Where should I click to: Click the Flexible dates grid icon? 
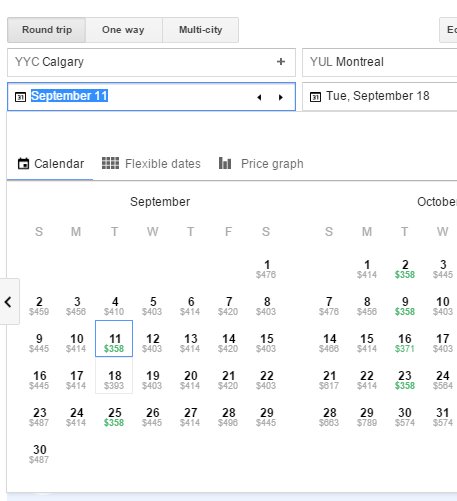pyautogui.click(x=110, y=163)
